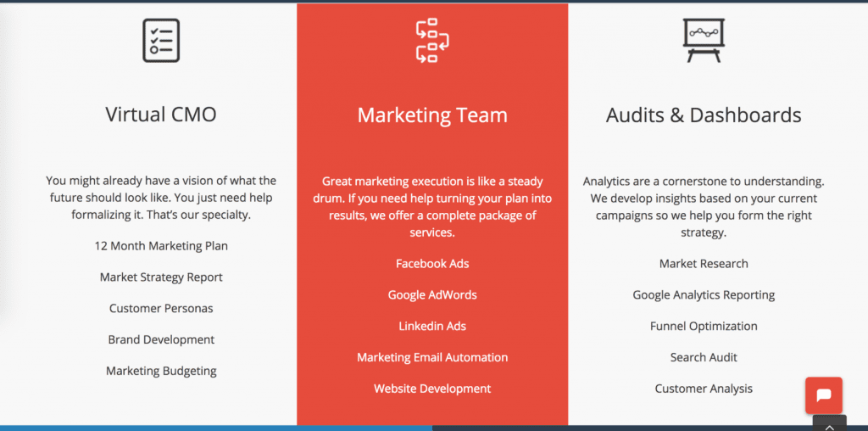Click the workflow icon above Marketing Team
868x431 pixels.
coord(432,41)
